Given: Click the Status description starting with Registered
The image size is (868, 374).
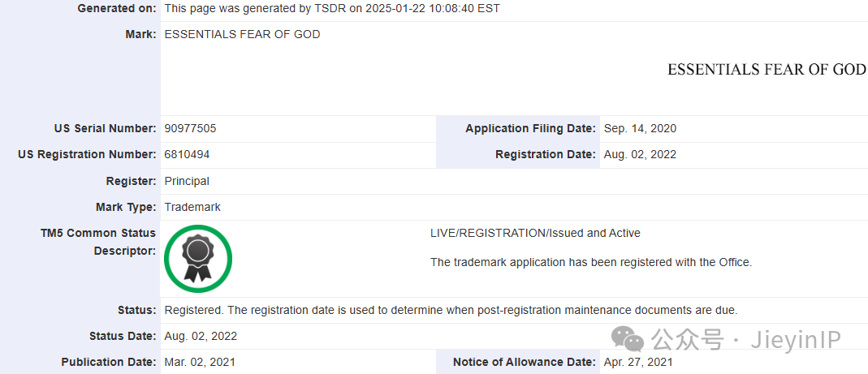Looking at the screenshot, I should pyautogui.click(x=451, y=310).
